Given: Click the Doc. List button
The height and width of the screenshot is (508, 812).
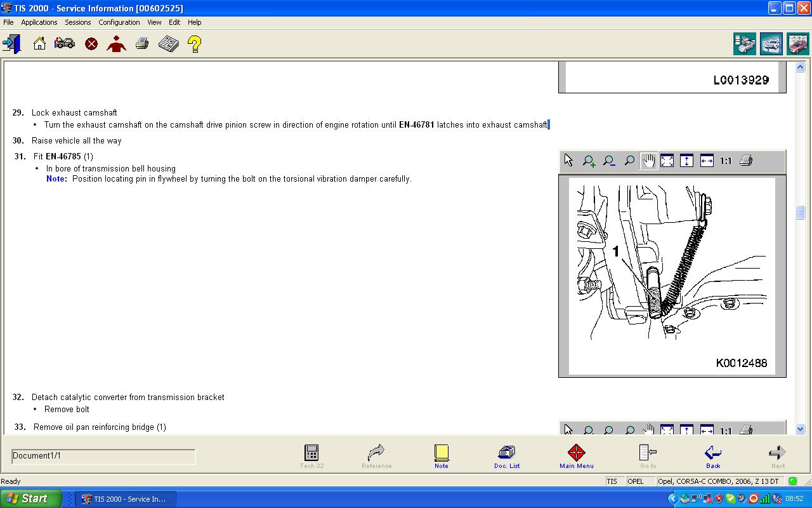Looking at the screenshot, I should 506,457.
